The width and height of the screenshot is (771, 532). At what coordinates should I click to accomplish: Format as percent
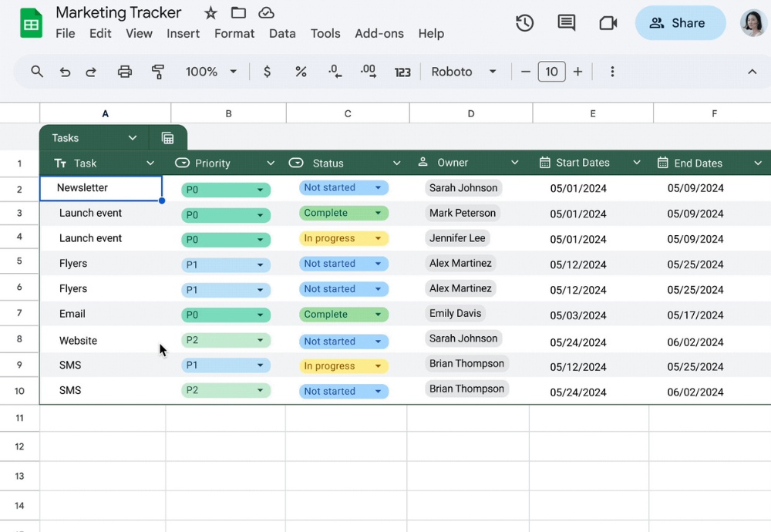point(301,72)
